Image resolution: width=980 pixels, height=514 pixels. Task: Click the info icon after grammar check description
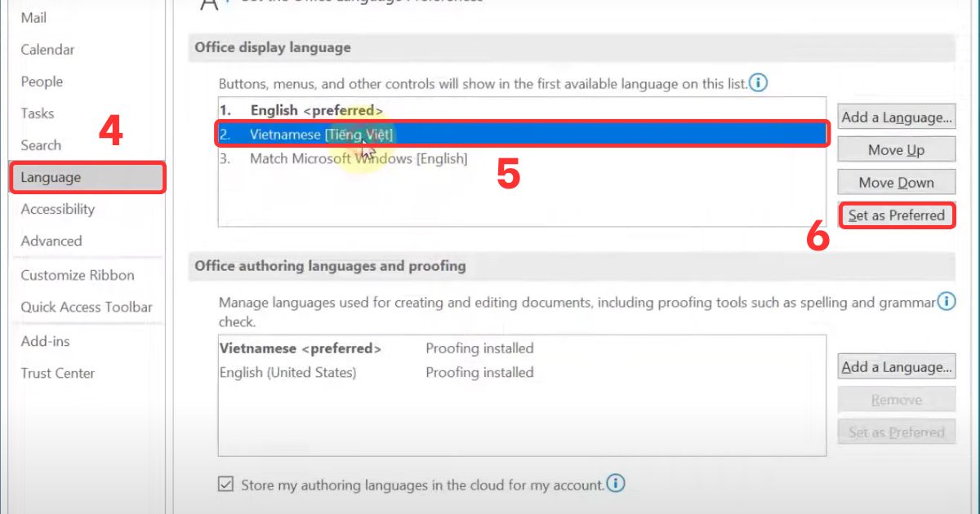coord(947,302)
